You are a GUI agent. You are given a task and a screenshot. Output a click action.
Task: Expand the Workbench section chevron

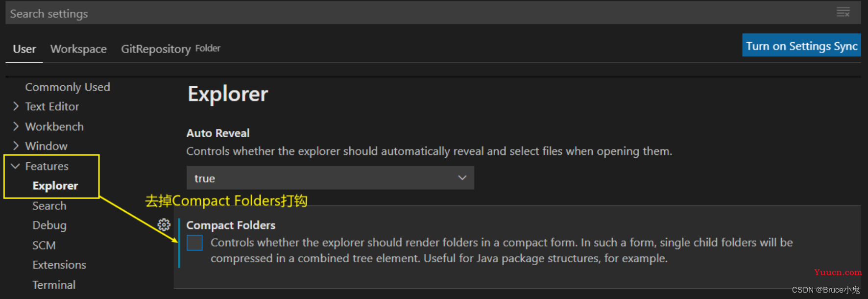(16, 126)
